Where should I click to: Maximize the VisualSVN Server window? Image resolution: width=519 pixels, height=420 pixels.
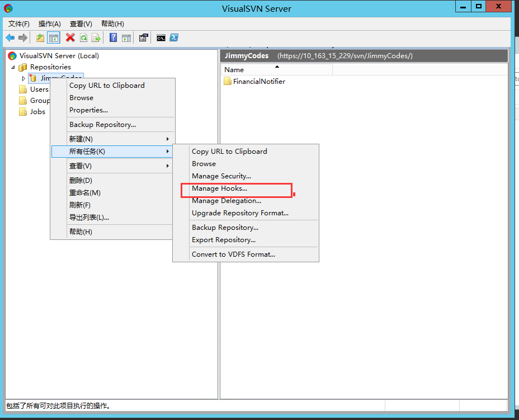tap(478, 7)
